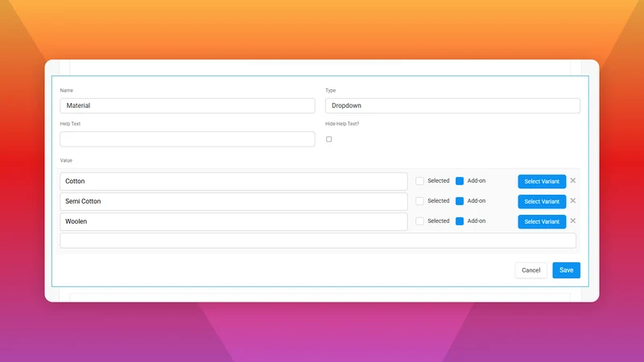Toggle Selected checkbox for Semi Cotton
The height and width of the screenshot is (362, 644).
tap(419, 201)
